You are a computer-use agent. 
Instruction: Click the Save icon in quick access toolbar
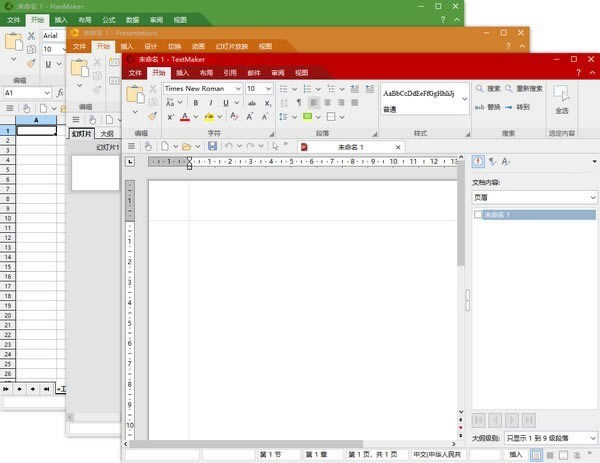tap(213, 147)
